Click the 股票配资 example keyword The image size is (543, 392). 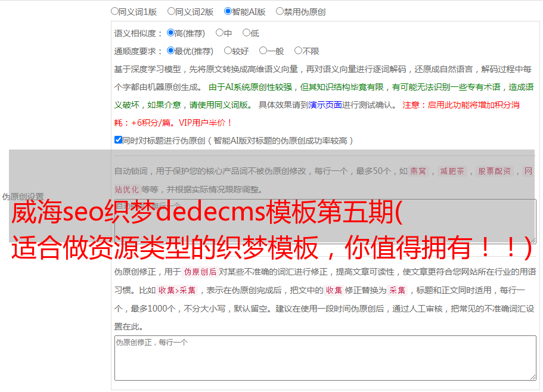click(495, 171)
